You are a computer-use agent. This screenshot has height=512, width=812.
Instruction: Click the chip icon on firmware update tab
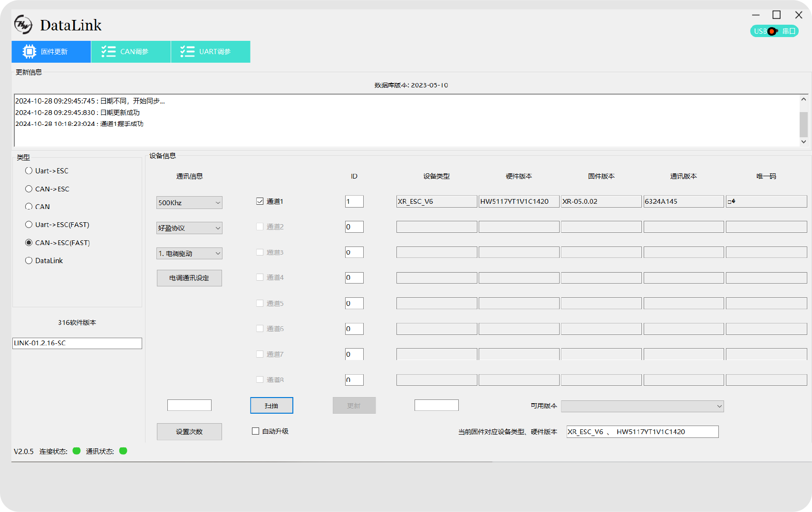[29, 51]
